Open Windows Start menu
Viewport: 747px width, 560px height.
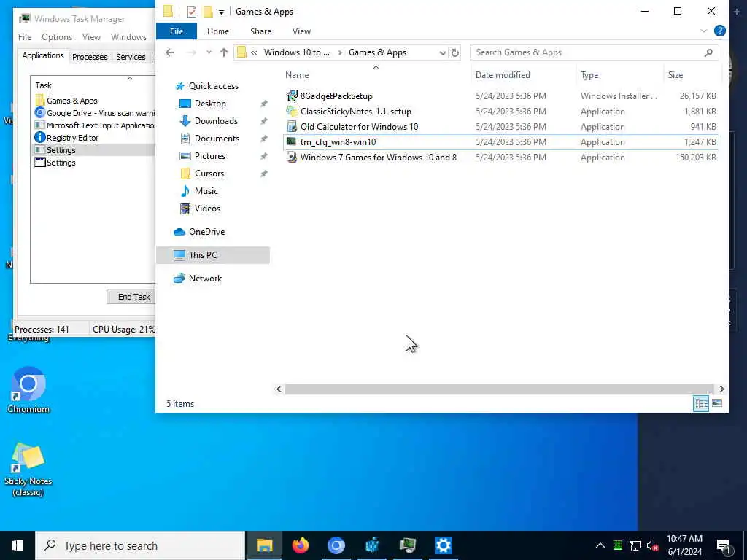point(18,545)
